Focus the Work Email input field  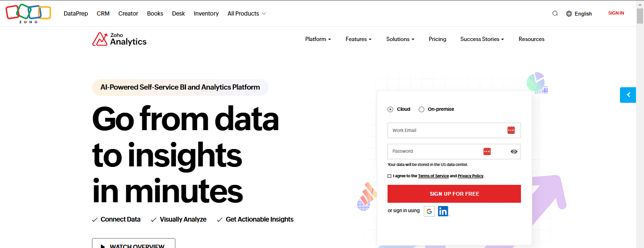[x=446, y=131]
